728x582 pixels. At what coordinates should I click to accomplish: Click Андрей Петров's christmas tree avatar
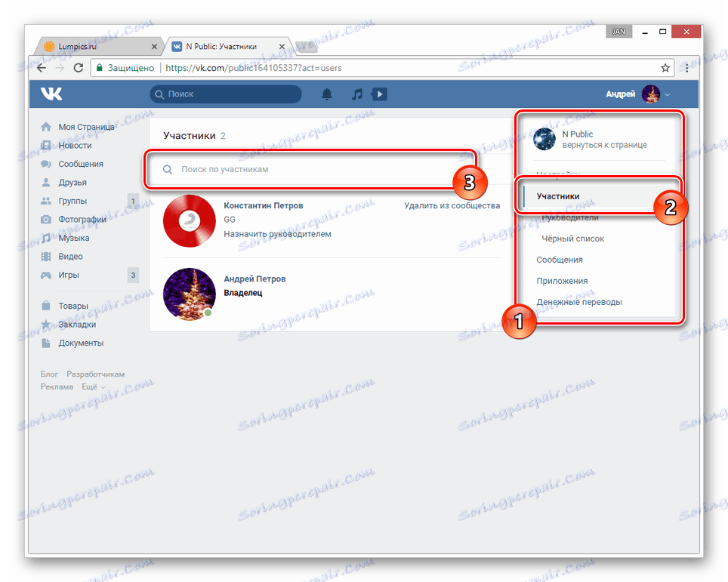(x=190, y=294)
